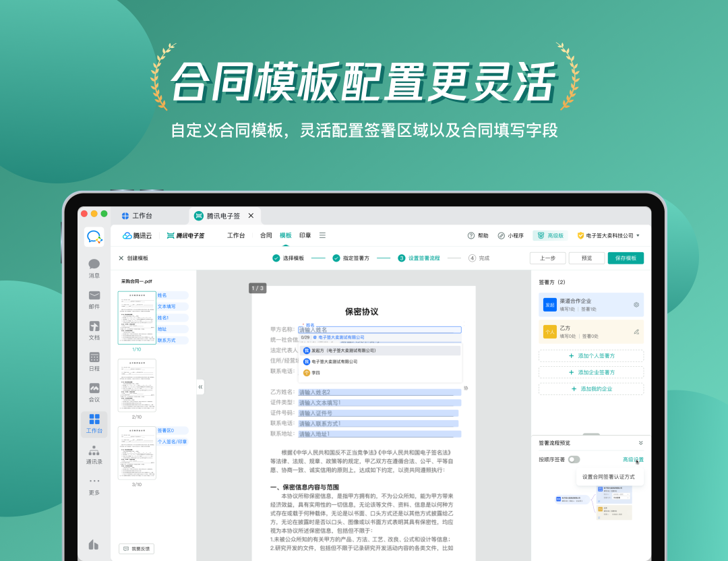Viewport: 728px width, 561px height.
Task: Open the 合同 navigation item
Action: [x=266, y=235]
